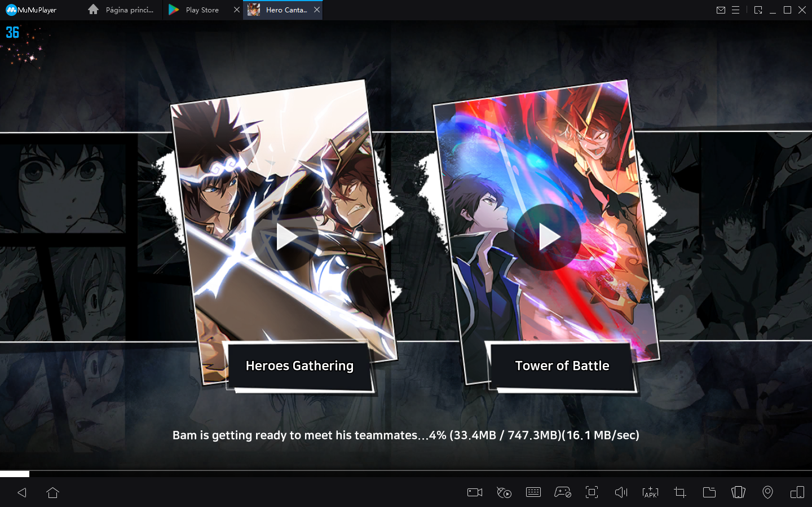Open the video recorder tool
The width and height of the screenshot is (812, 507).
[475, 492]
